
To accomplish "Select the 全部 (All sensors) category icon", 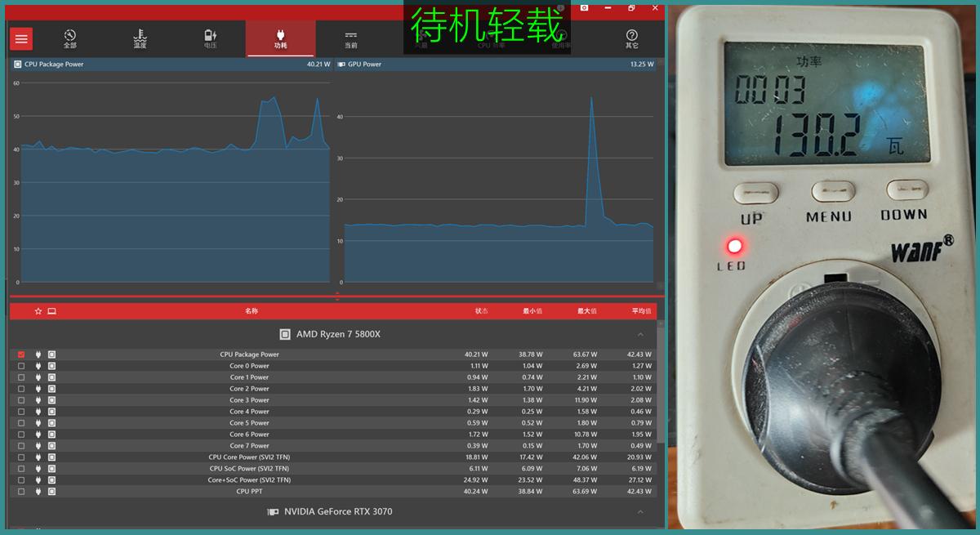I will pos(69,38).
